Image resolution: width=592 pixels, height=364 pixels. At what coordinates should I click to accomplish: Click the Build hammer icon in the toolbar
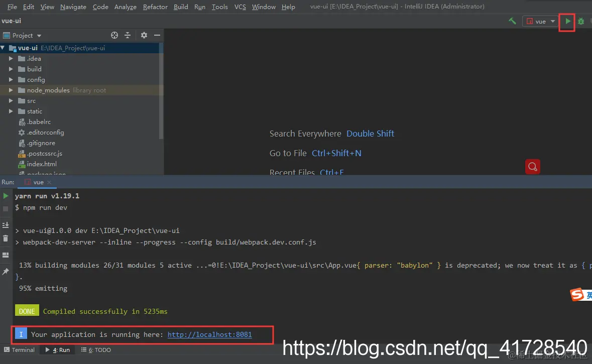coord(512,21)
